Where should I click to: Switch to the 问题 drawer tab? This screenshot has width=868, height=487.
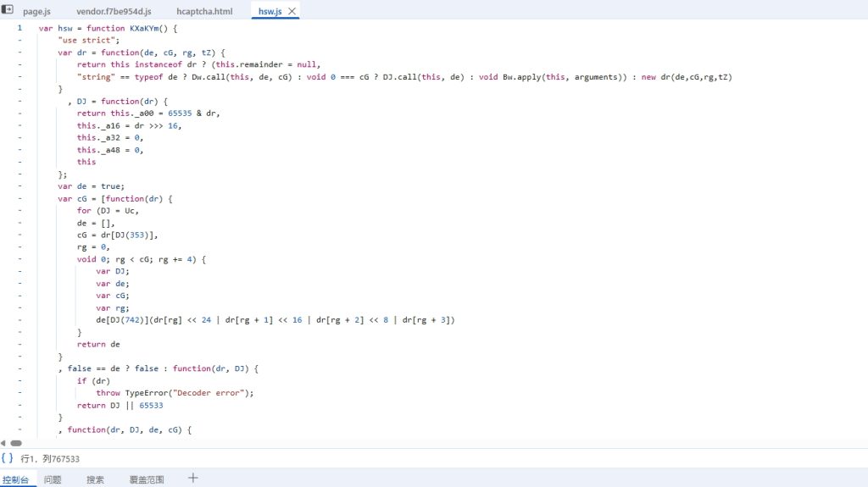coord(53,479)
